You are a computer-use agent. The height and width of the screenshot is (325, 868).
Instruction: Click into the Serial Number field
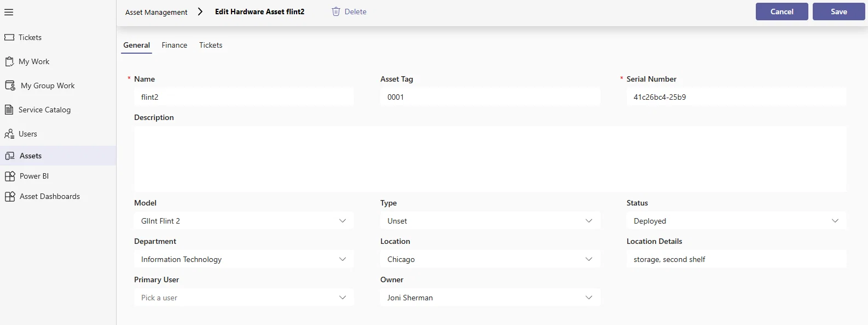736,97
